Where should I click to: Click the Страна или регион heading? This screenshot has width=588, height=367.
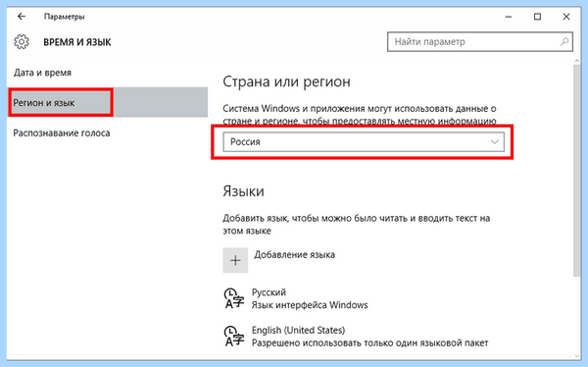pyautogui.click(x=286, y=81)
